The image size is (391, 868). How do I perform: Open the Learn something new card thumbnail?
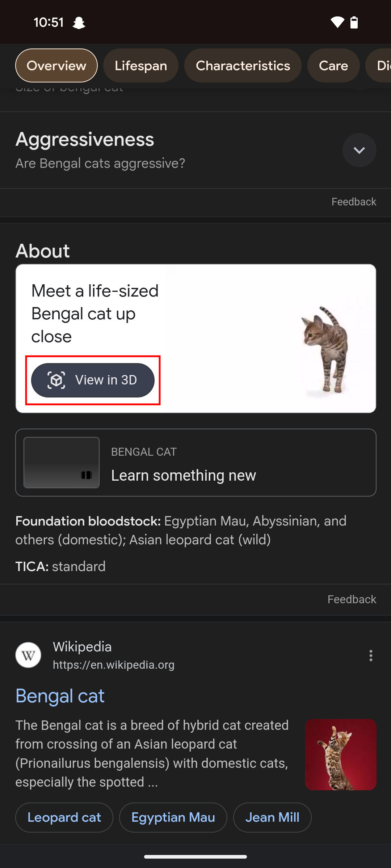click(62, 463)
